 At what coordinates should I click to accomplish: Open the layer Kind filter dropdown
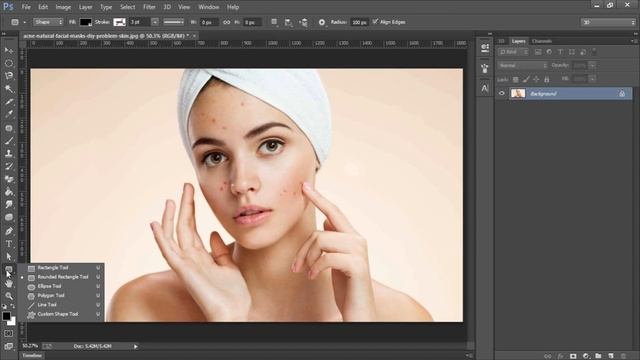pyautogui.click(x=513, y=52)
